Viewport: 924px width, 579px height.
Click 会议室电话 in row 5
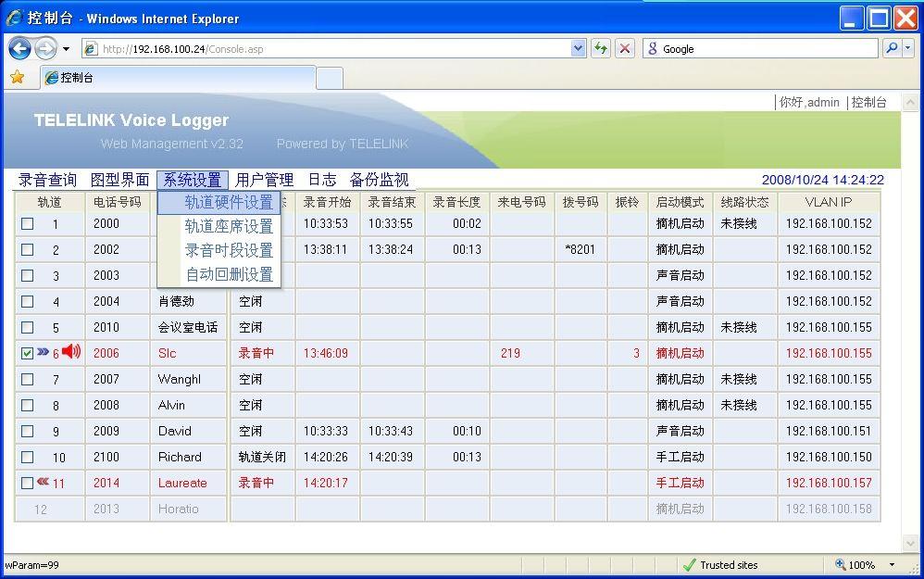click(188, 327)
